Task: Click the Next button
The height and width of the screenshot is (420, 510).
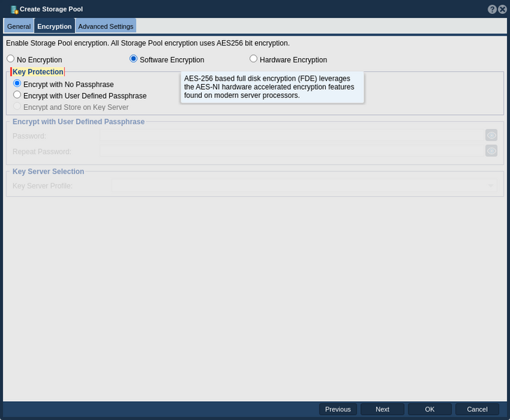Action: click(x=382, y=409)
